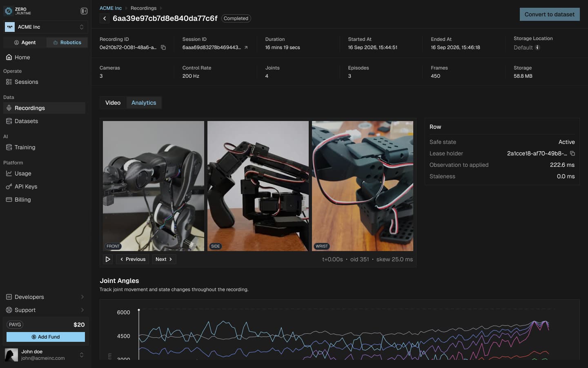Click the Session ID value text
588x368 pixels.
click(212, 47)
